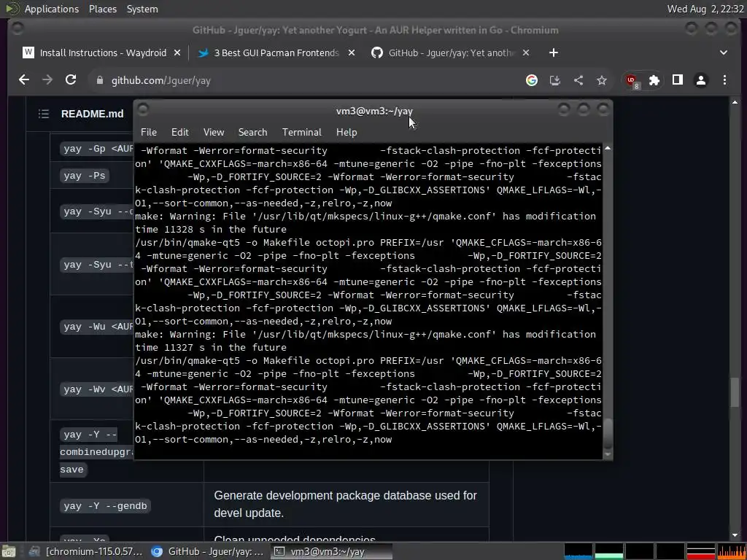The height and width of the screenshot is (560, 747).
Task: Switch to vm3@vm3:~/yay taskbar window
Action: 332,551
